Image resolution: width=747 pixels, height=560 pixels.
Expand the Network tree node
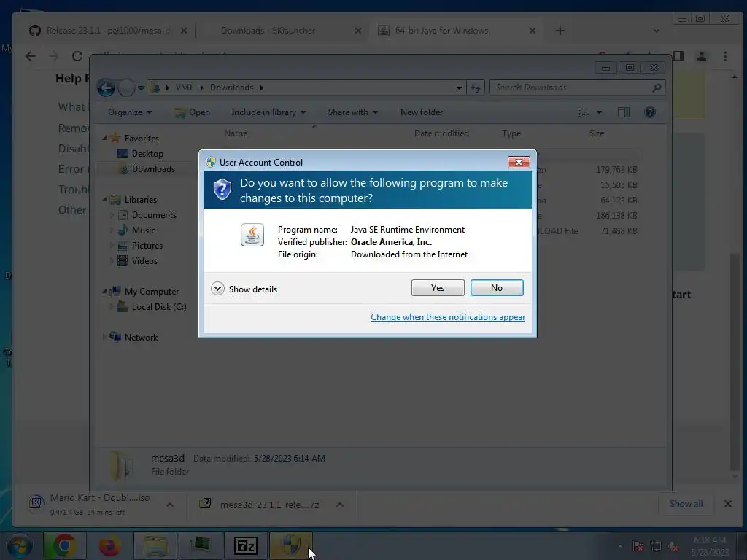point(104,337)
